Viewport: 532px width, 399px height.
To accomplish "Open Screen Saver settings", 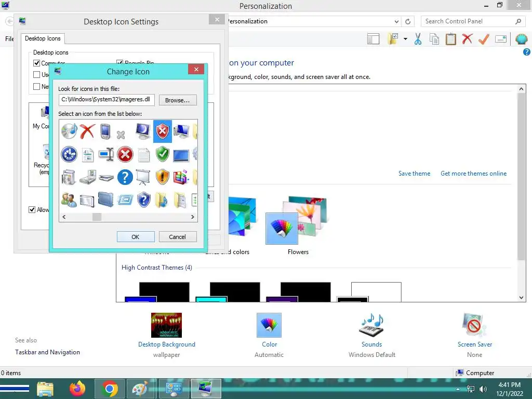I will pyautogui.click(x=475, y=344).
